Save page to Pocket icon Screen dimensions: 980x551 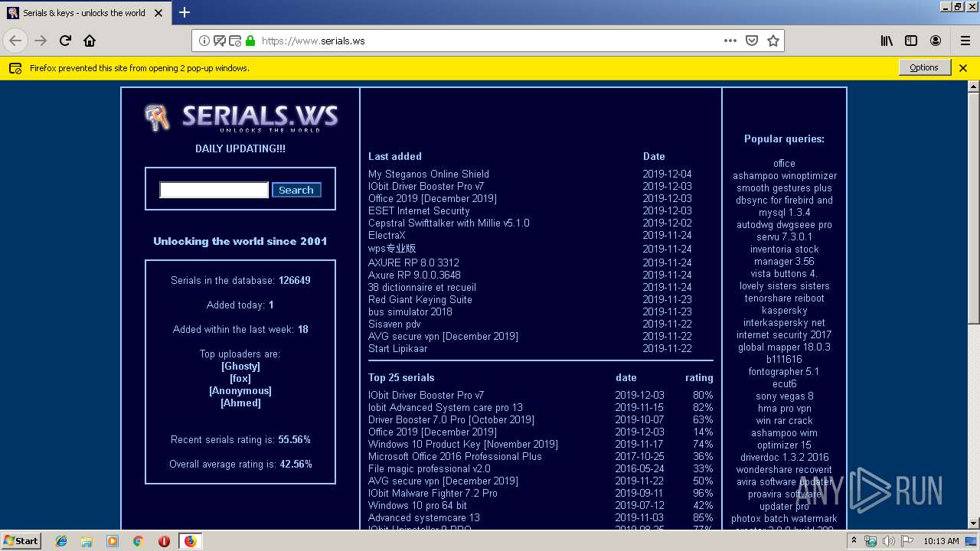pos(752,41)
